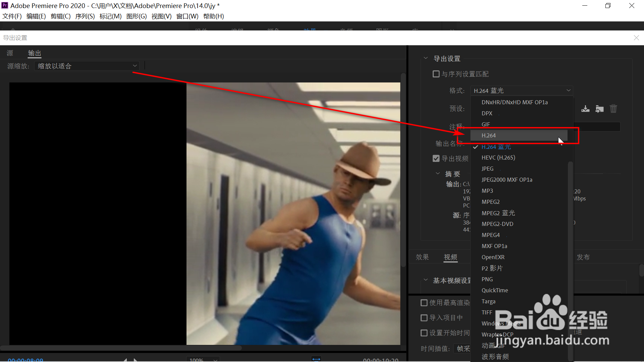
Task: Click the import preset folder icon
Action: coord(599,109)
